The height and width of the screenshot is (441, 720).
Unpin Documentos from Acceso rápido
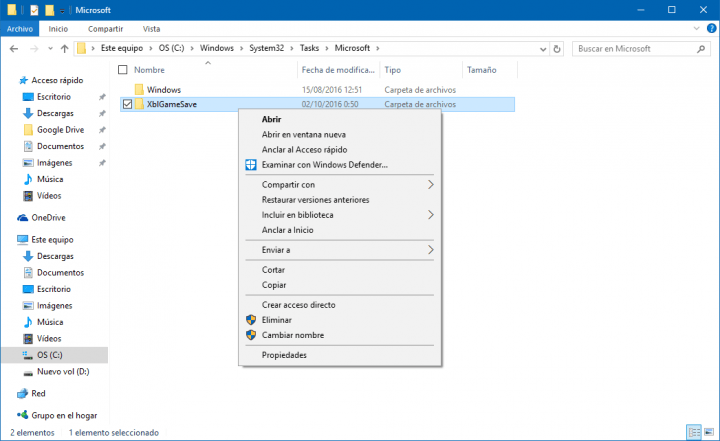tap(102, 147)
